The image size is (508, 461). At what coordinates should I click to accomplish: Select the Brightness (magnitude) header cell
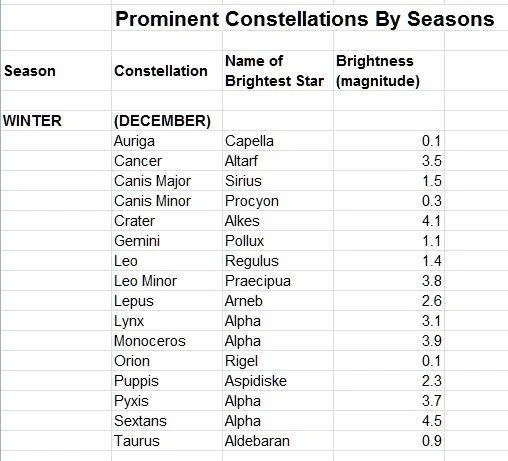389,71
